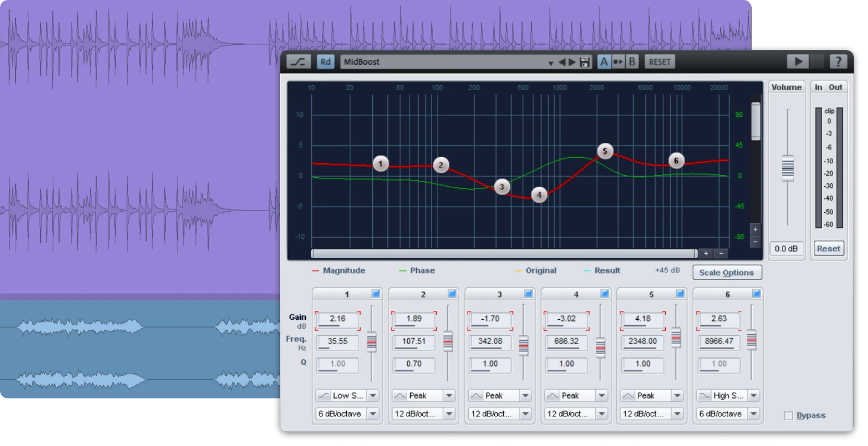Enable the Bypass checkbox
Screen dimensions: 868x446
click(x=788, y=416)
